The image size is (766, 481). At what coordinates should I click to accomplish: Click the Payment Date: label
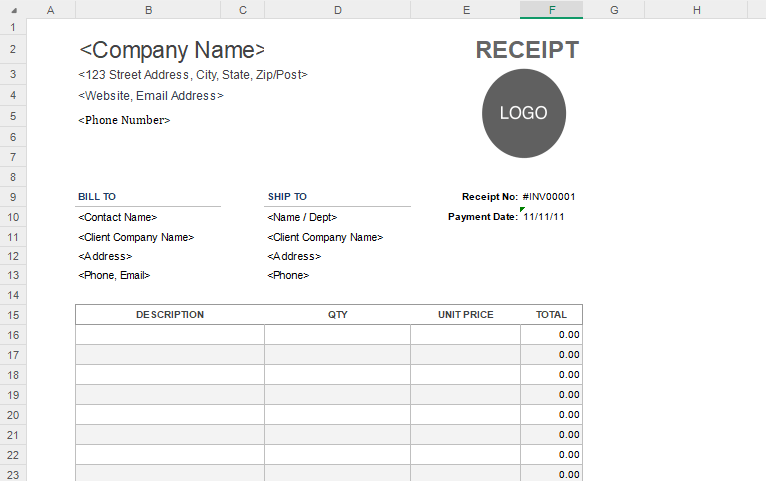click(483, 217)
